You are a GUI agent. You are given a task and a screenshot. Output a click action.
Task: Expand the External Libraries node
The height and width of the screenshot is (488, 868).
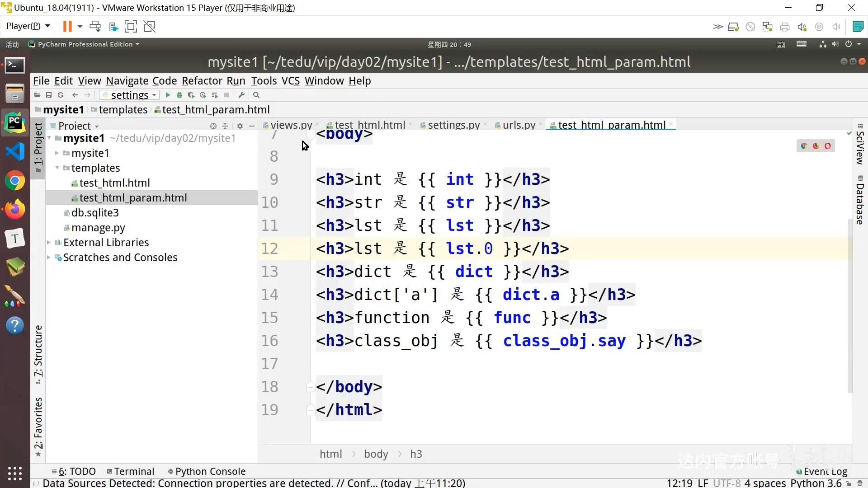pyautogui.click(x=49, y=243)
